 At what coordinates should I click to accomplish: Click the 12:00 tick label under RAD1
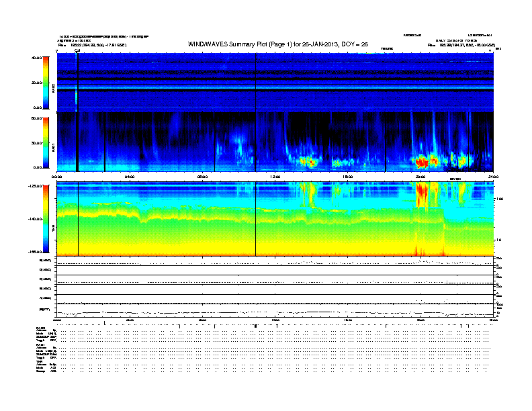click(275, 177)
